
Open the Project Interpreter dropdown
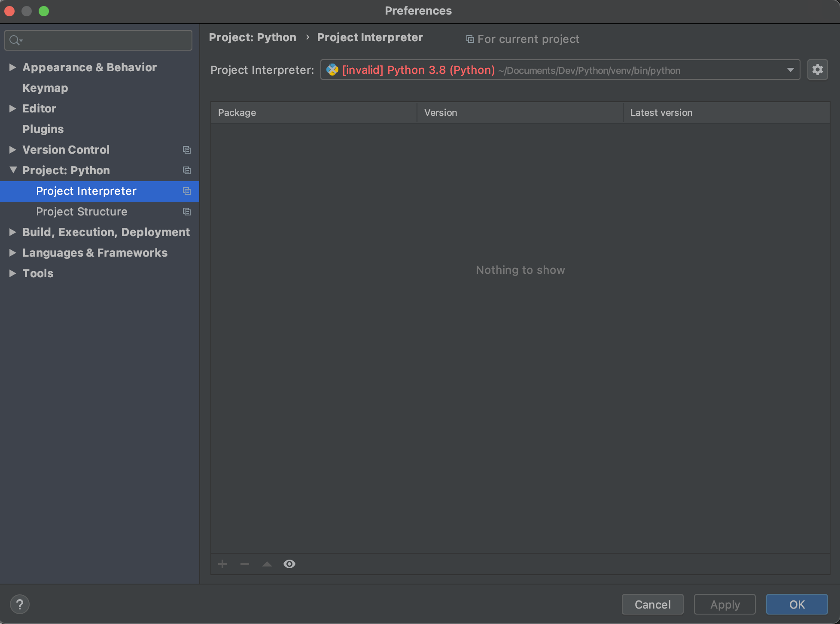click(x=790, y=70)
